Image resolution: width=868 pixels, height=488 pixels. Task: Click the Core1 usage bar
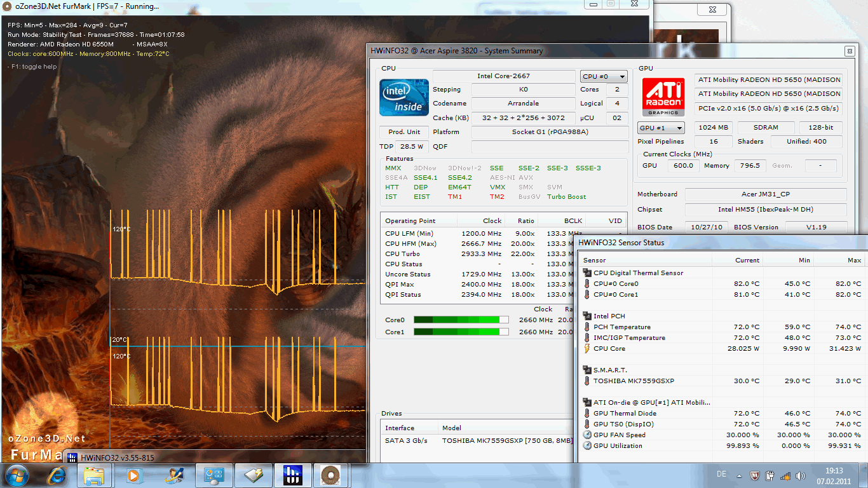coord(461,332)
